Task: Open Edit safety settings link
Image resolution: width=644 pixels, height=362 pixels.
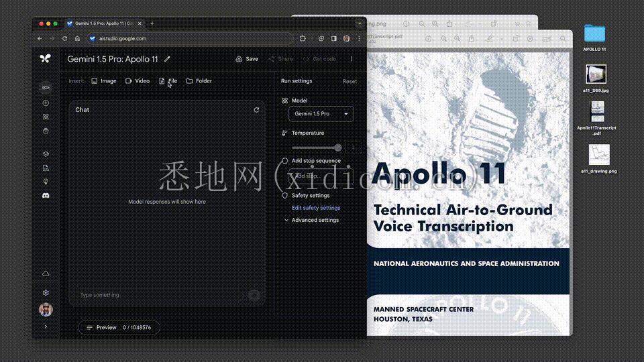Action: pos(315,208)
